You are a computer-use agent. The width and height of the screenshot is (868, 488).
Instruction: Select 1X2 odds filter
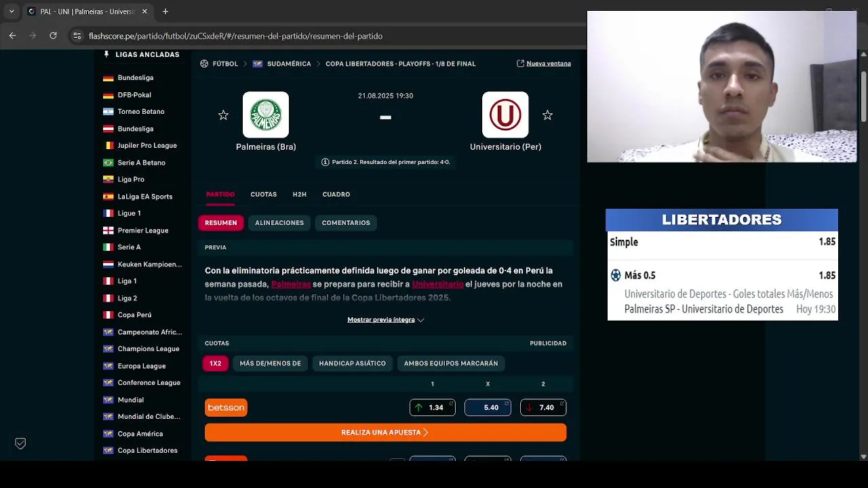[x=216, y=363]
